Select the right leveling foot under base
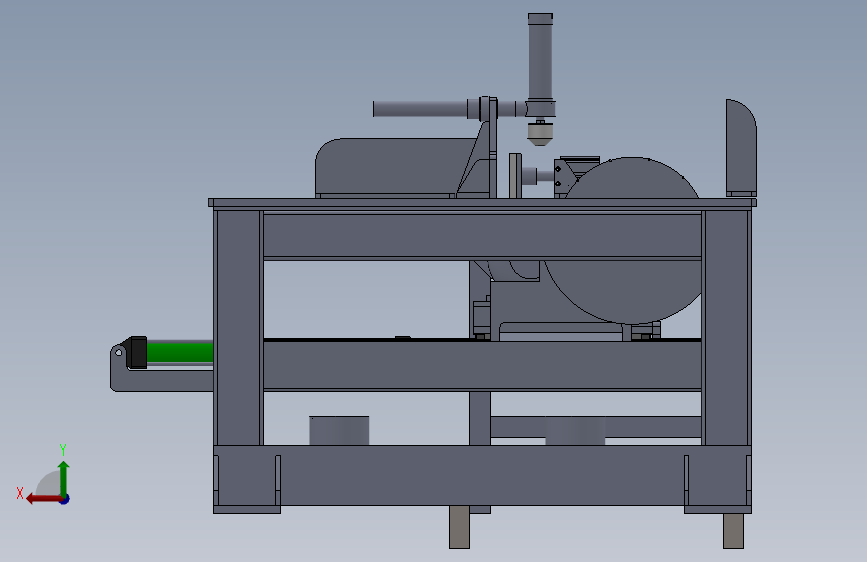The height and width of the screenshot is (562, 867). 733,531
